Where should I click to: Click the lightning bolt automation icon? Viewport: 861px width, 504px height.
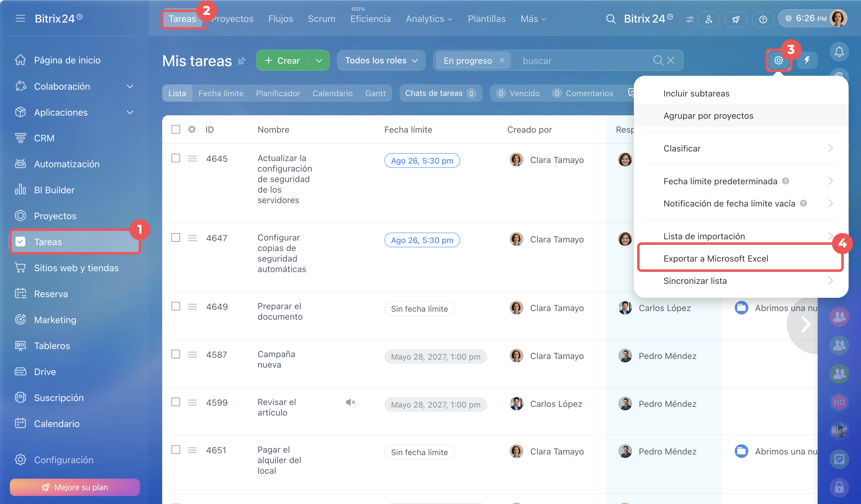tap(807, 60)
